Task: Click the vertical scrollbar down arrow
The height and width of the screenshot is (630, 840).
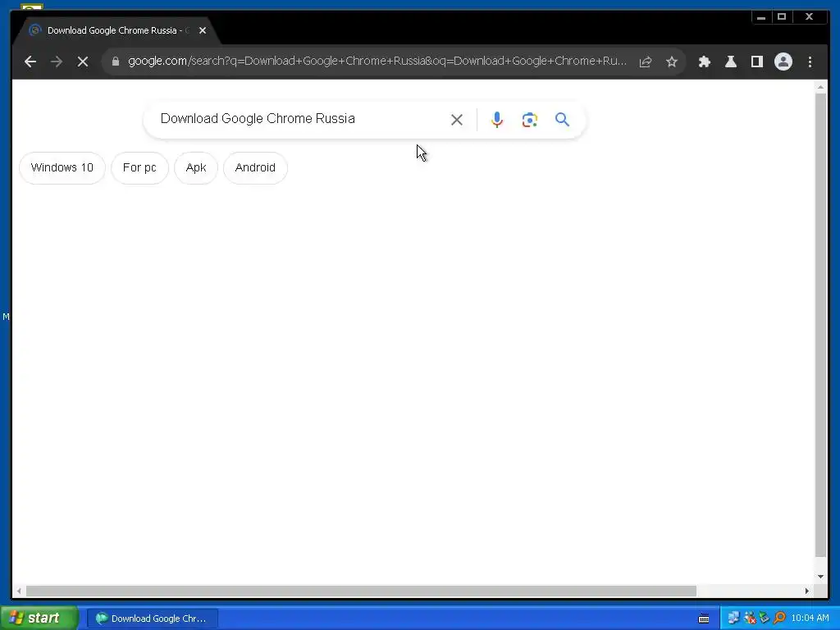Action: tap(820, 577)
